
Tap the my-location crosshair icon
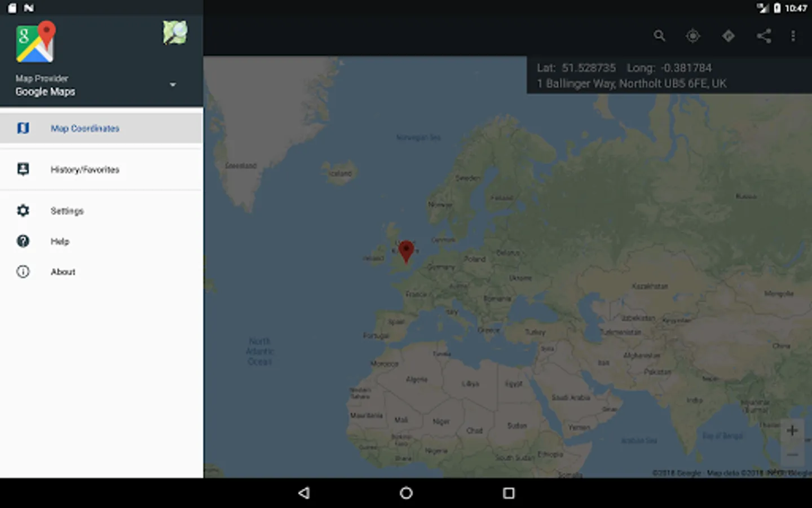[x=693, y=36]
